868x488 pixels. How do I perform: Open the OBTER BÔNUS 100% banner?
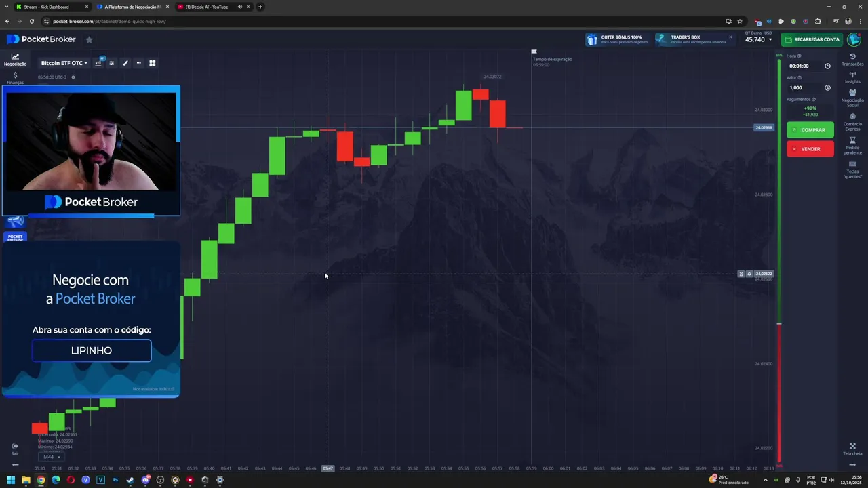617,39
